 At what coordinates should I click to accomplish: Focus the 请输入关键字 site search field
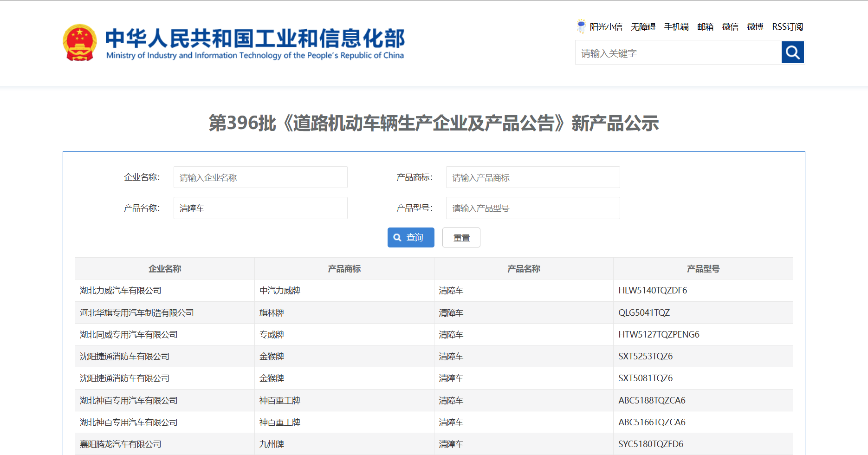[678, 53]
